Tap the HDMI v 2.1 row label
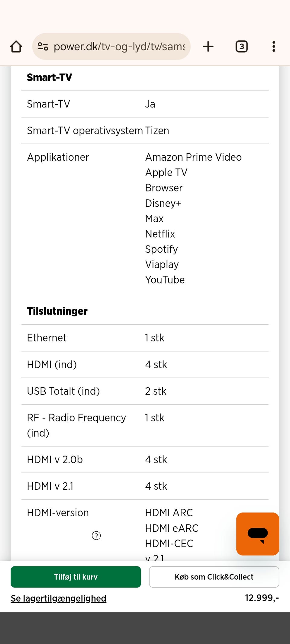Image resolution: width=290 pixels, height=644 pixels. (50, 486)
